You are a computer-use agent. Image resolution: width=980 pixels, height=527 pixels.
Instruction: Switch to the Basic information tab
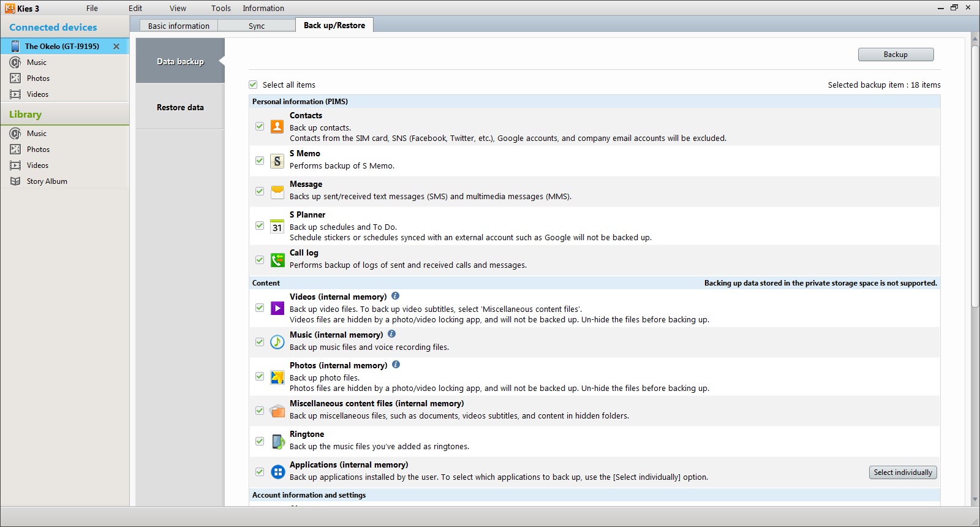tap(179, 26)
